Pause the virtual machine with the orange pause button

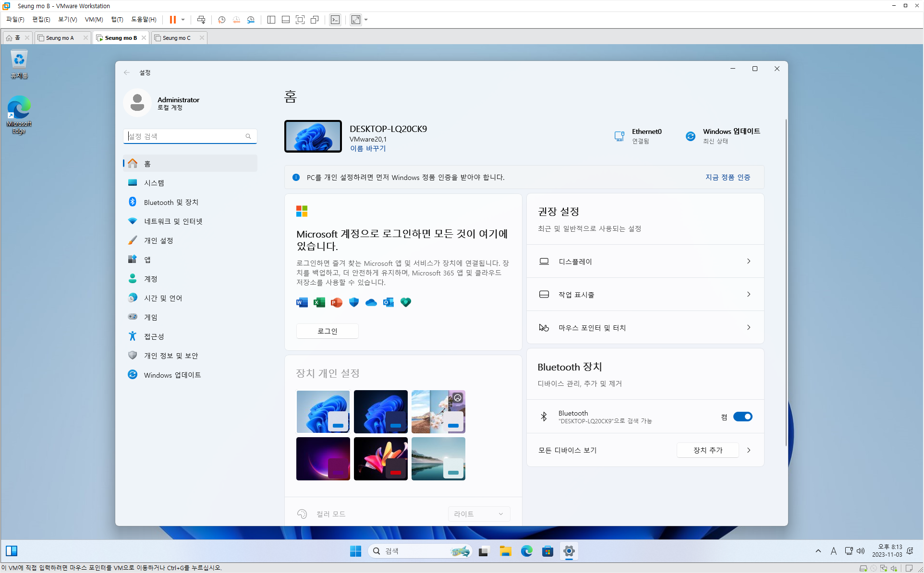172,20
